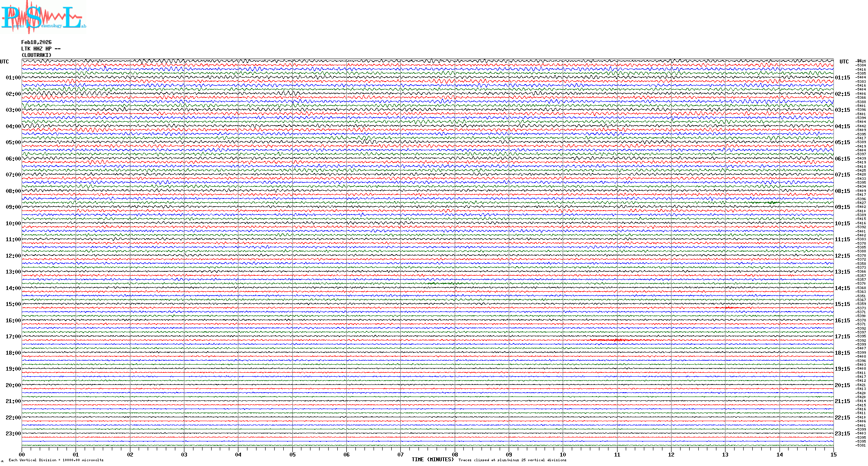Click the 17:00 hour label on left
868x466 pixels.
coord(13,337)
